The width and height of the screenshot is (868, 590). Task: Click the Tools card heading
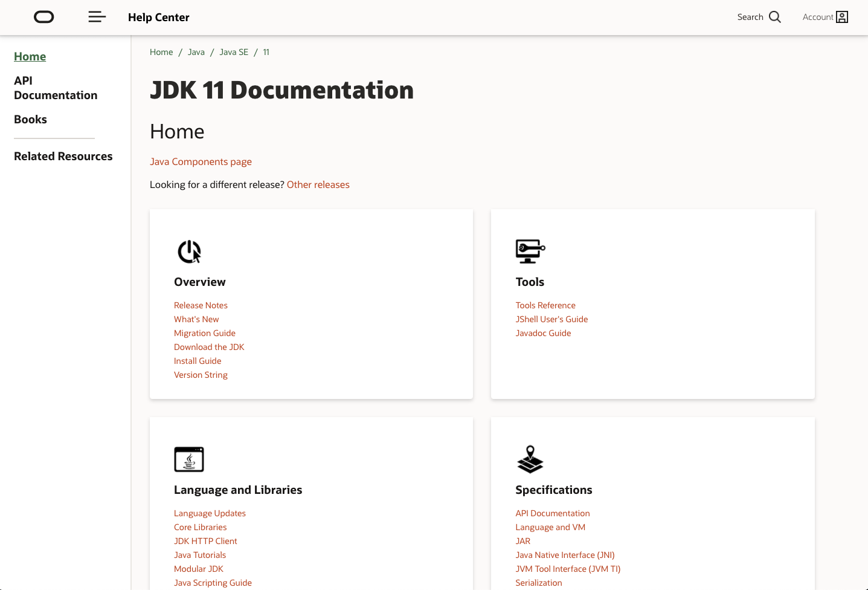(530, 282)
